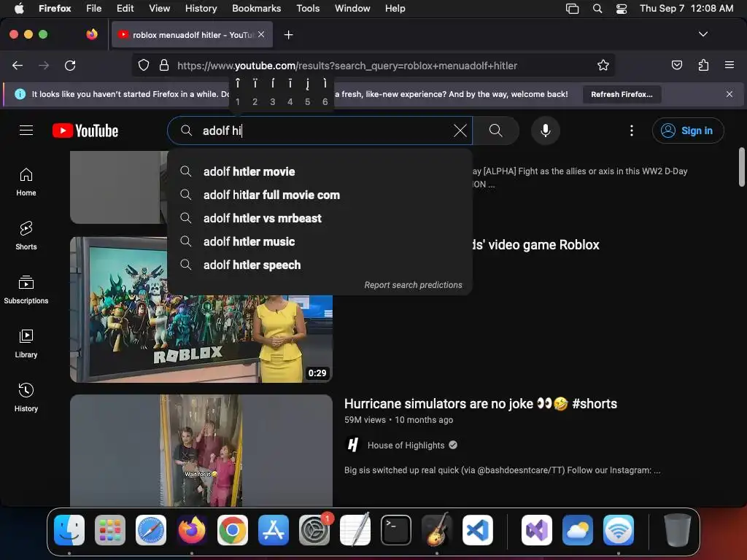The width and height of the screenshot is (747, 560).
Task: Open Launchpad from the dock
Action: click(110, 530)
